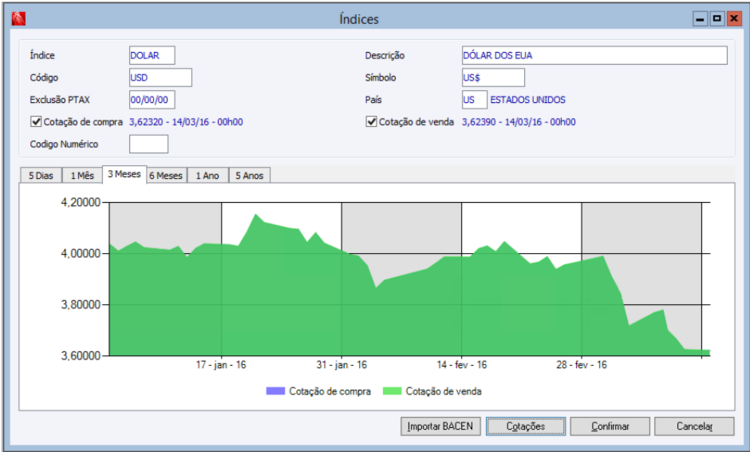The width and height of the screenshot is (750, 452).
Task: Click the 31 - jan - 16 axis label
Action: point(342,365)
